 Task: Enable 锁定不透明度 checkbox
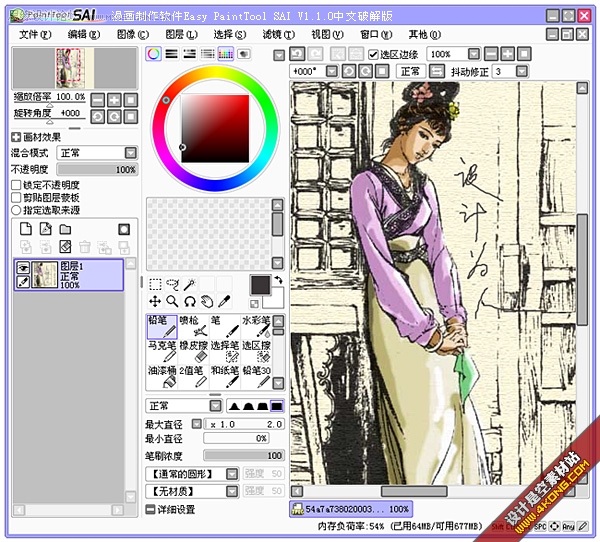(16, 185)
